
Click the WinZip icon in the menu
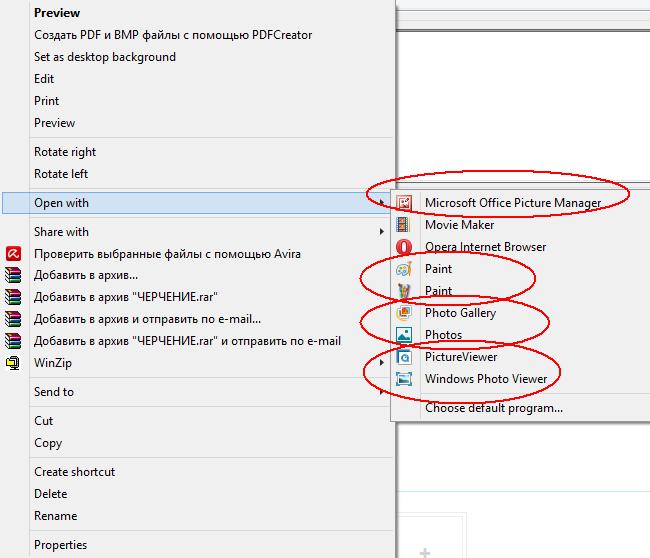click(13, 363)
